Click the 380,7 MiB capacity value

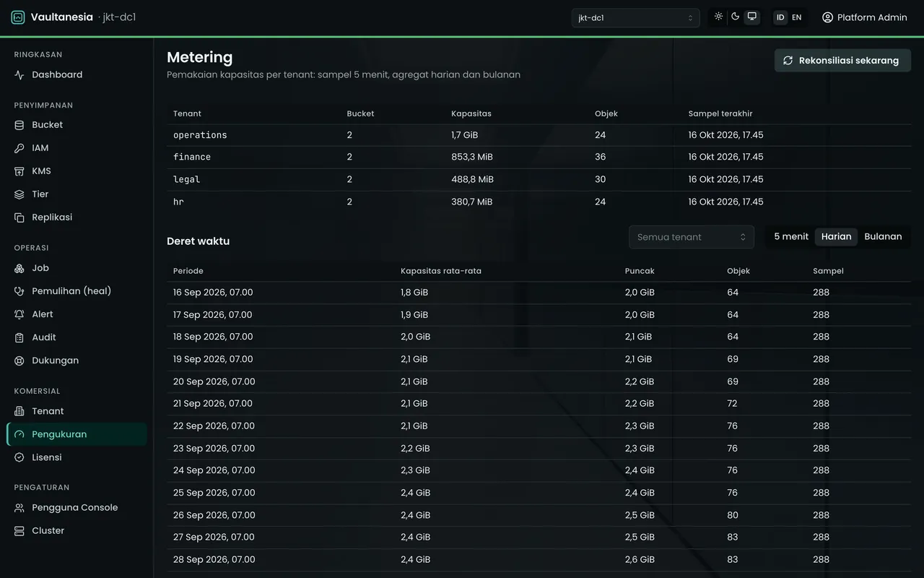tap(471, 202)
